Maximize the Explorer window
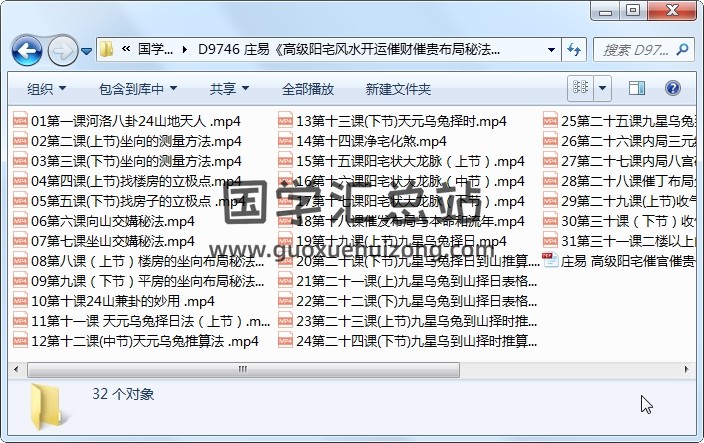 point(633,10)
